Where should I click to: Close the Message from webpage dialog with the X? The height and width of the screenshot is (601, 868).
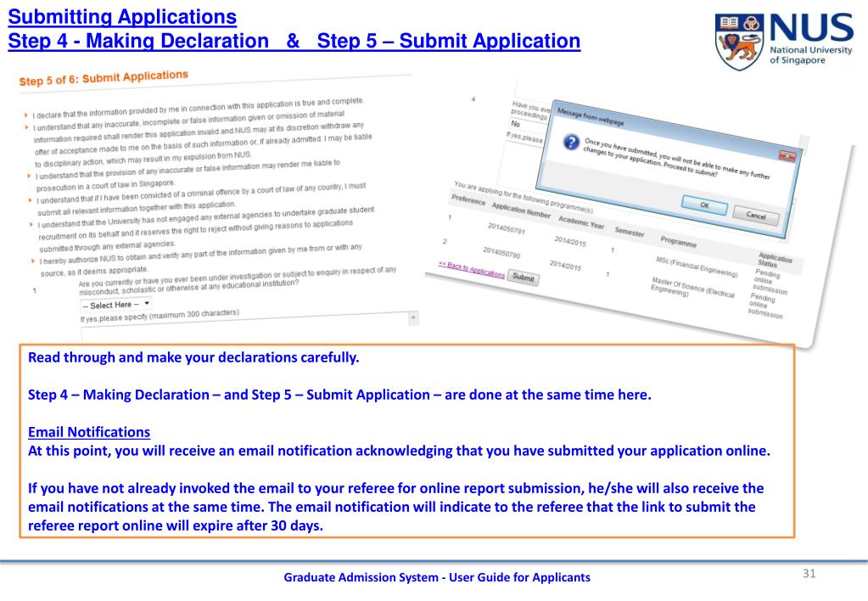787,156
